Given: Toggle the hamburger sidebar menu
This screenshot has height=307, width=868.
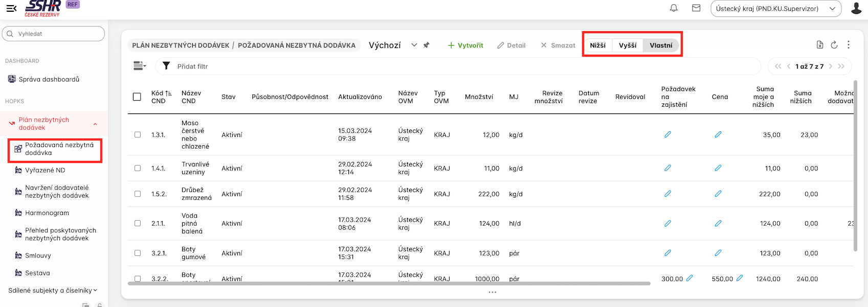Looking at the screenshot, I should click(x=11, y=8).
